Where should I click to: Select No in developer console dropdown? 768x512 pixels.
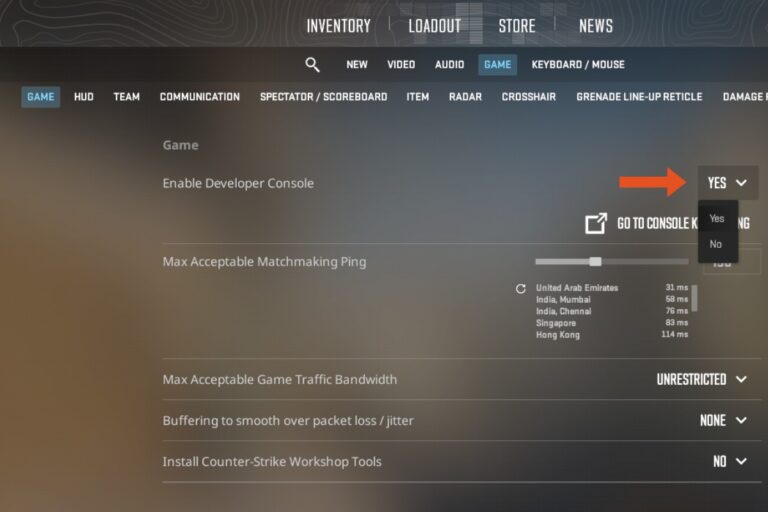tap(716, 244)
